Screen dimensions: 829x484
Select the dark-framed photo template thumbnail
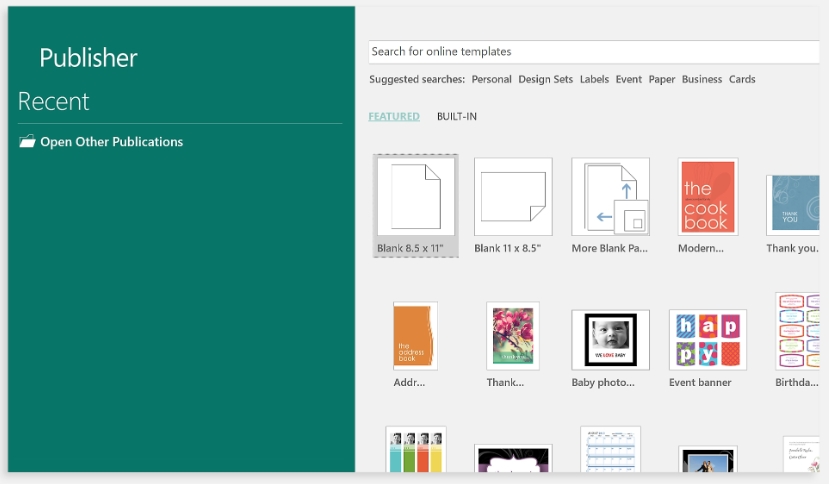[x=708, y=459]
